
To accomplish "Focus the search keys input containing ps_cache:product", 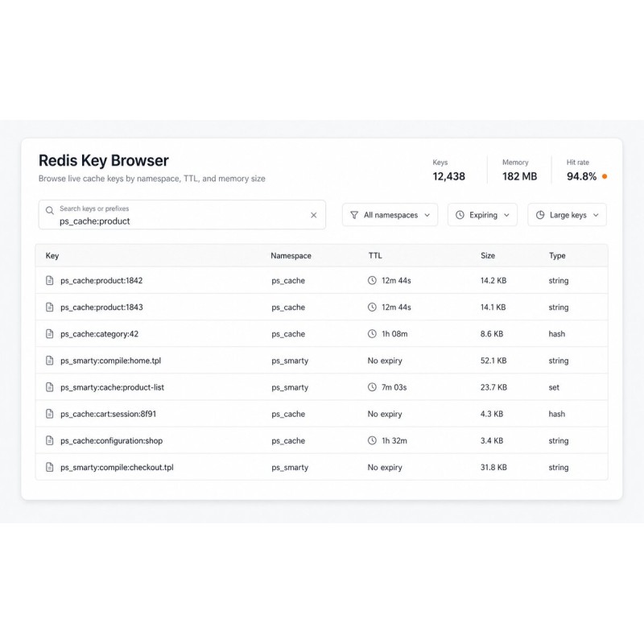I will (x=182, y=215).
